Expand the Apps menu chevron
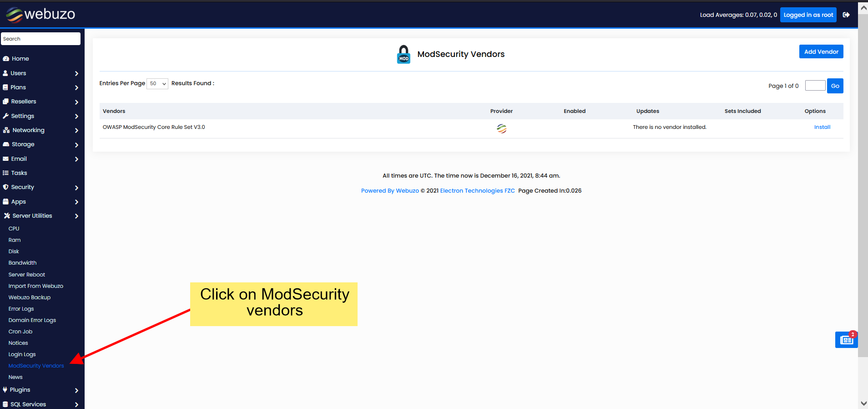This screenshot has height=409, width=868. [76, 202]
